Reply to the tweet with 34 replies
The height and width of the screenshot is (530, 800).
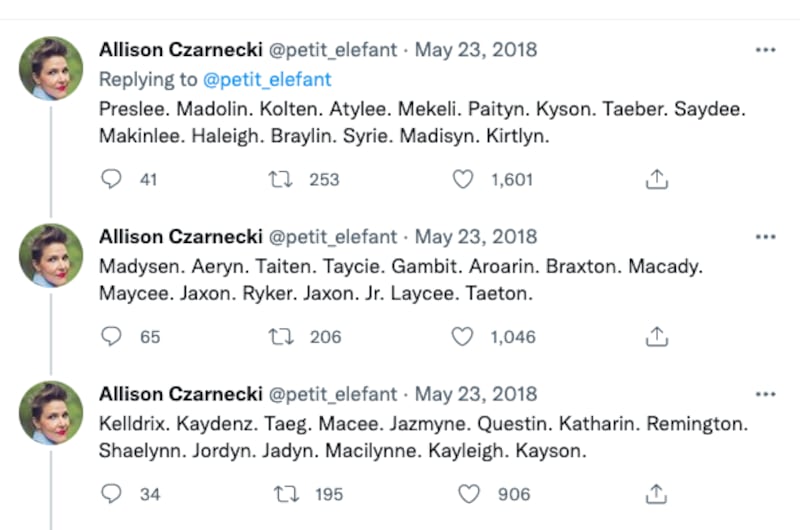coord(112,494)
